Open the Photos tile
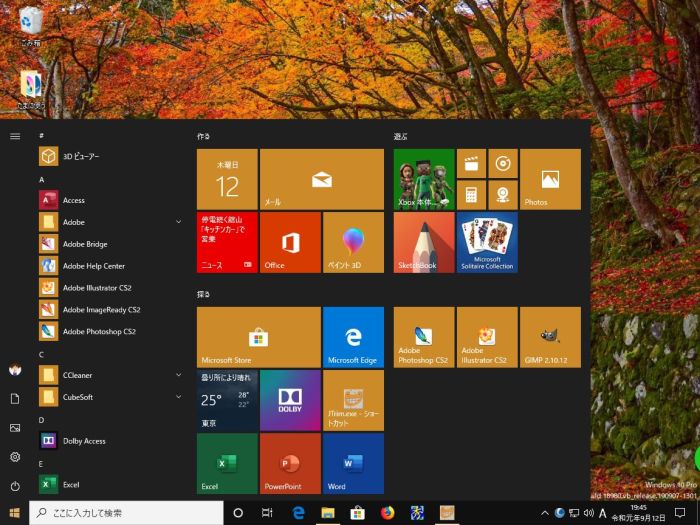Viewport: 700px width, 525px height. (x=549, y=179)
